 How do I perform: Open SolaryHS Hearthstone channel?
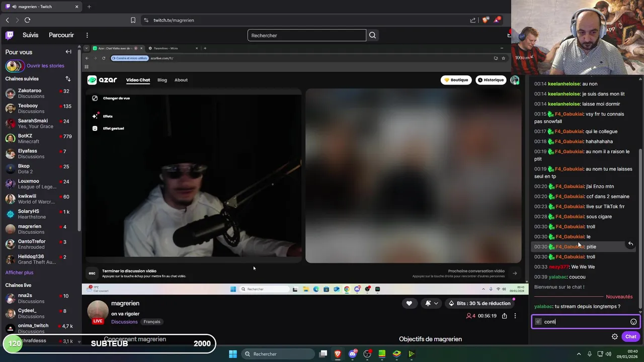coord(39,214)
